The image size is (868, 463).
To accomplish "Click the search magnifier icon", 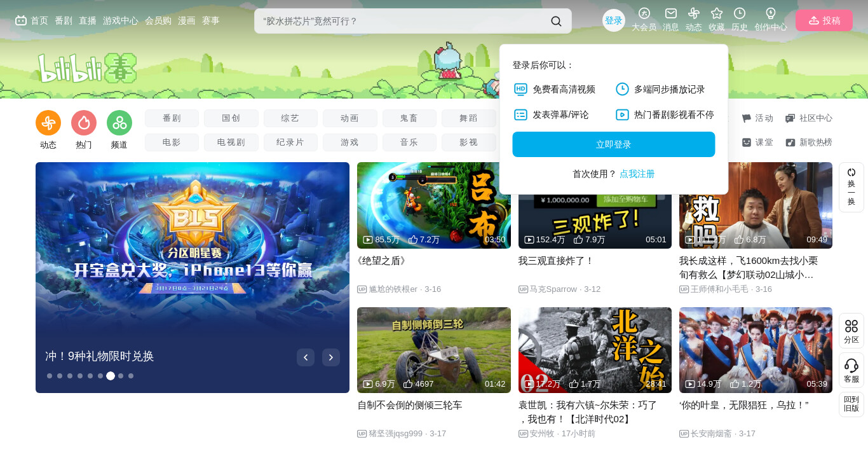I will 556,21.
